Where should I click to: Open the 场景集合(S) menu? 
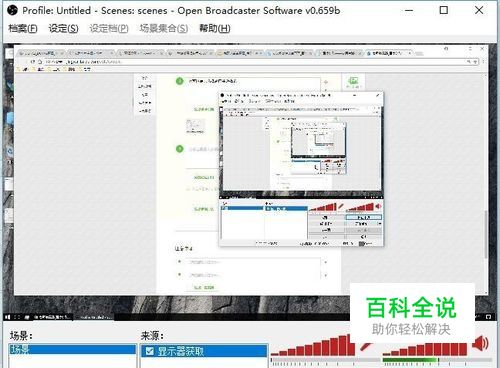[164, 29]
